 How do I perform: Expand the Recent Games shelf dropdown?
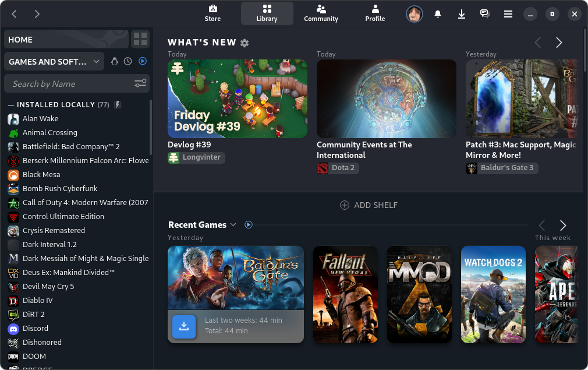(x=233, y=225)
